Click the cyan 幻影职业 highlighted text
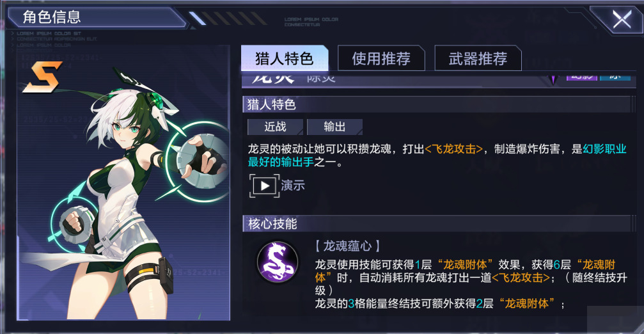Viewport: 644px width, 334px height. pos(604,148)
